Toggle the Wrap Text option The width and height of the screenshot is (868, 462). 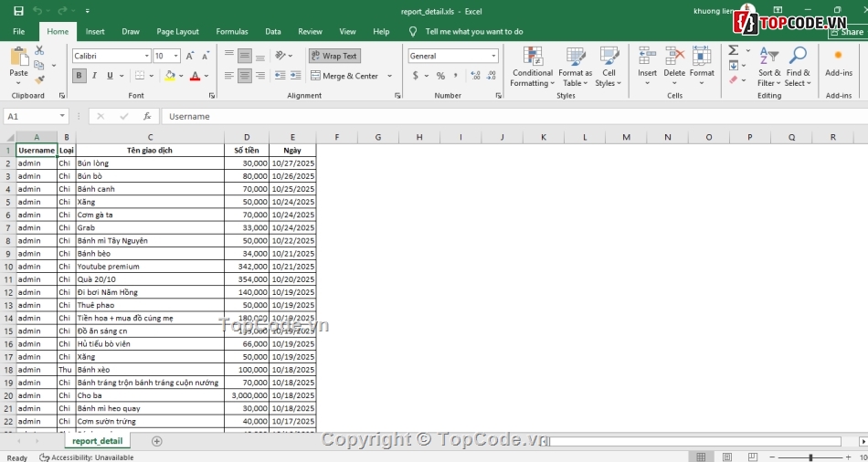(x=334, y=56)
